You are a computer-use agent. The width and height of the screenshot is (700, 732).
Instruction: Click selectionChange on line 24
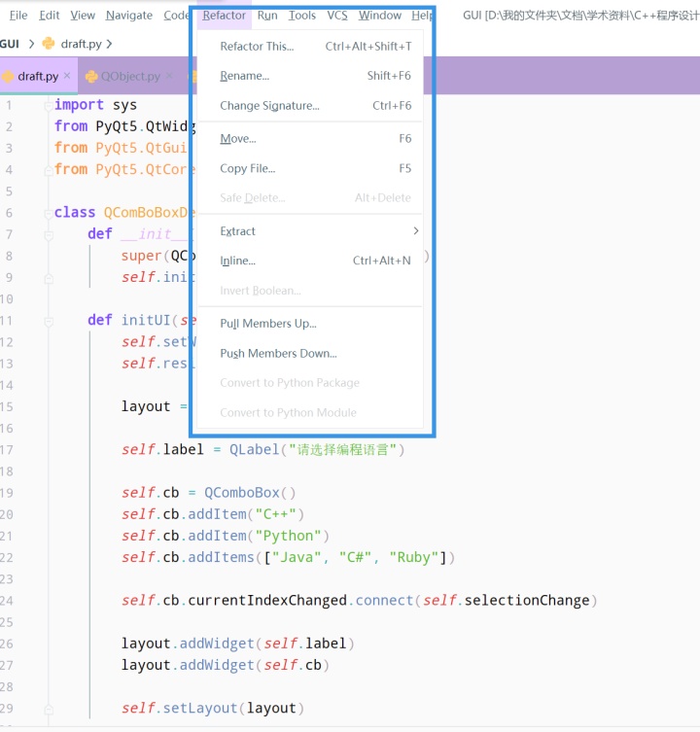(527, 601)
